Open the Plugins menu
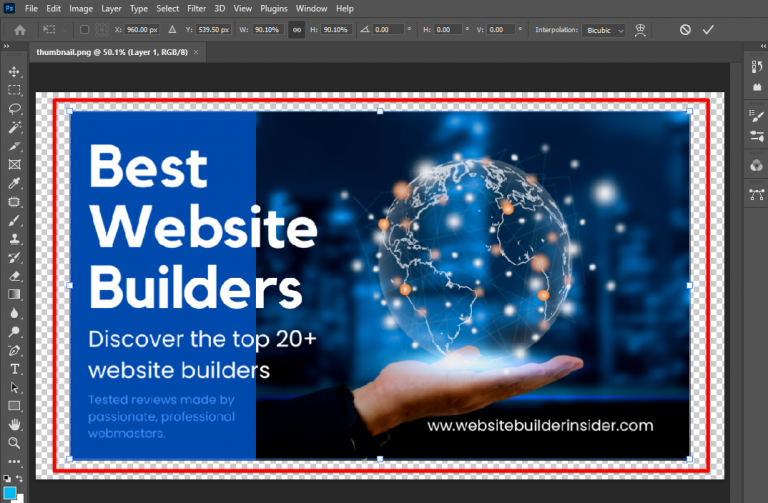 tap(274, 8)
